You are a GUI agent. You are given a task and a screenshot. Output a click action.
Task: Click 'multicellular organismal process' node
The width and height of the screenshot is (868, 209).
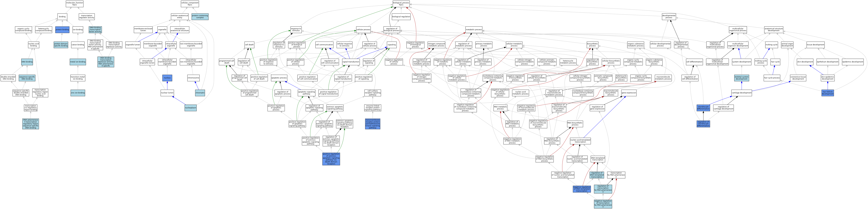[738, 30]
